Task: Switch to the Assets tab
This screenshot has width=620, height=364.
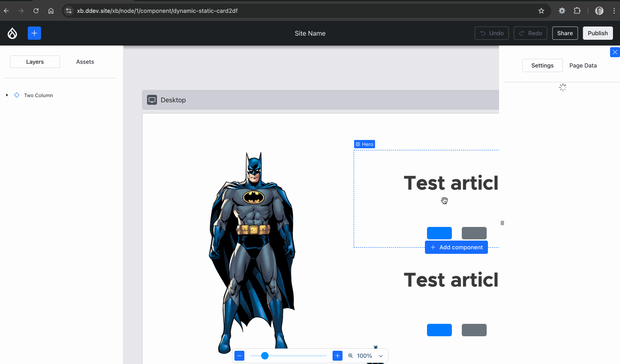Action: pos(85,62)
